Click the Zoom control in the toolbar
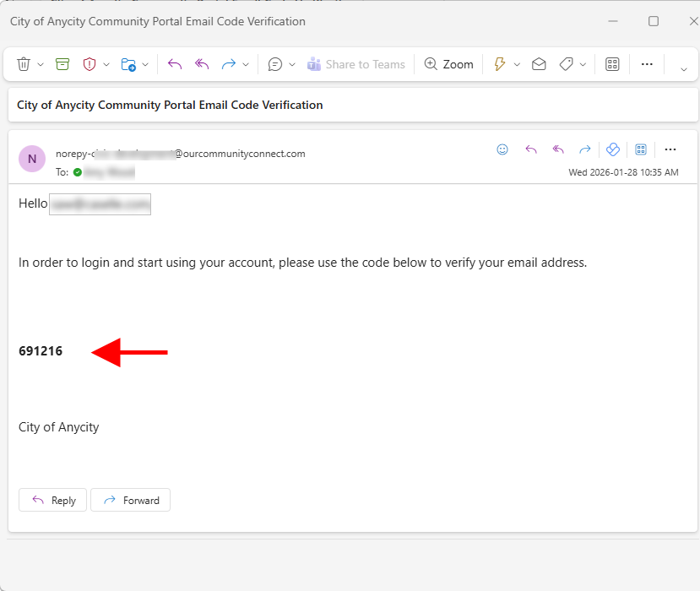 pos(448,64)
